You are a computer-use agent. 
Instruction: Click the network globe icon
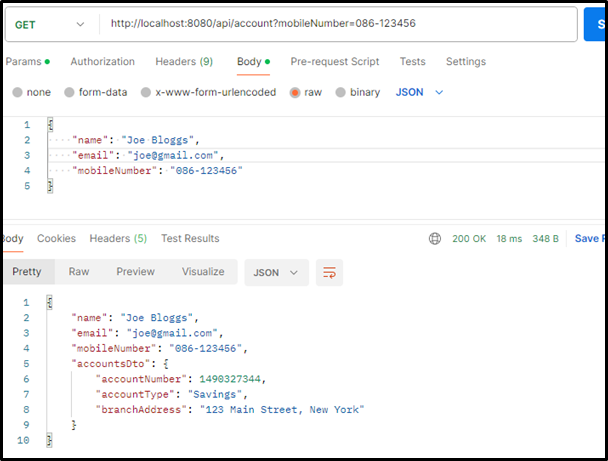point(435,238)
